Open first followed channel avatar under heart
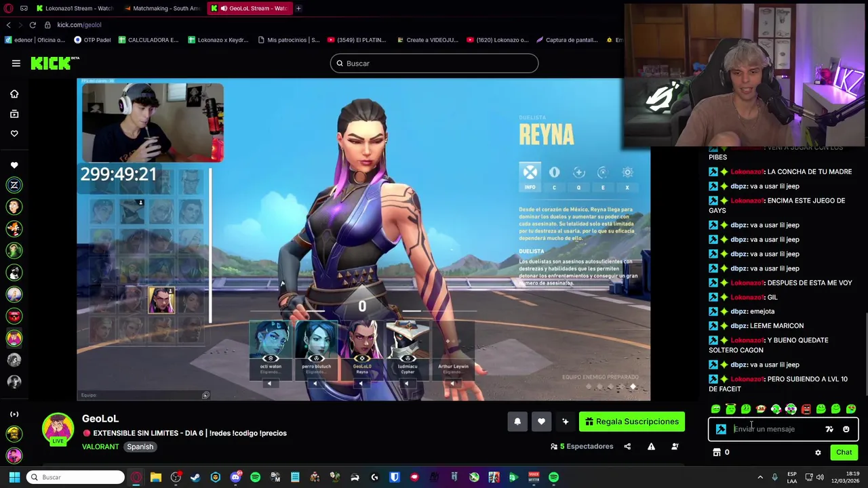868x488 pixels. (x=14, y=185)
